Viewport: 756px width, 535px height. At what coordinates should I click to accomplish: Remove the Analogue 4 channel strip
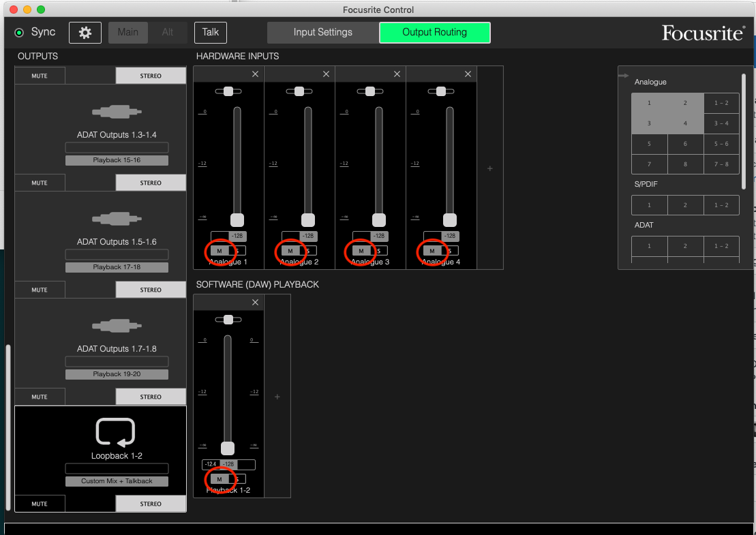[468, 74]
